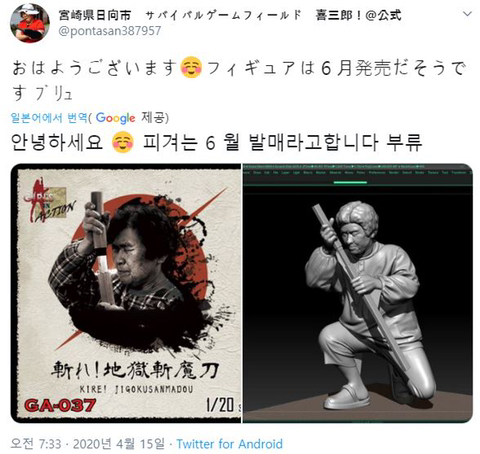Click the 일본어에서 번역 translation link
This screenshot has width=480, height=454.
tap(49, 118)
